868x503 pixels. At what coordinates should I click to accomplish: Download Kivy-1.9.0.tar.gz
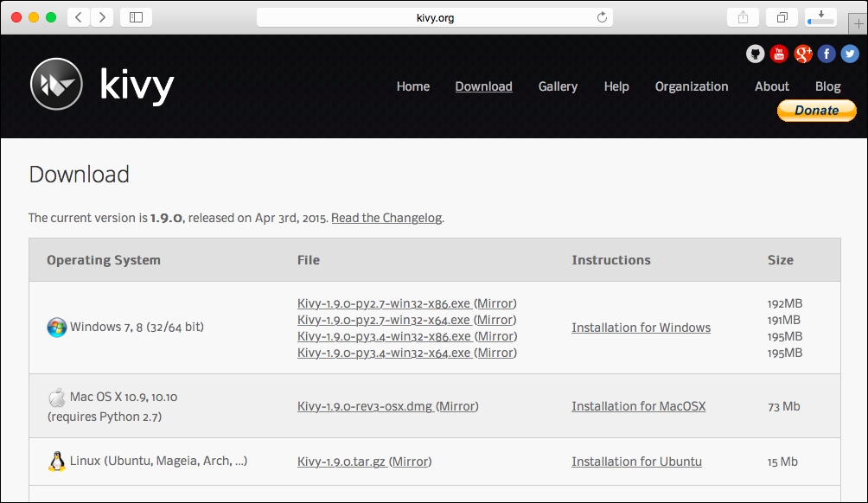pos(341,462)
